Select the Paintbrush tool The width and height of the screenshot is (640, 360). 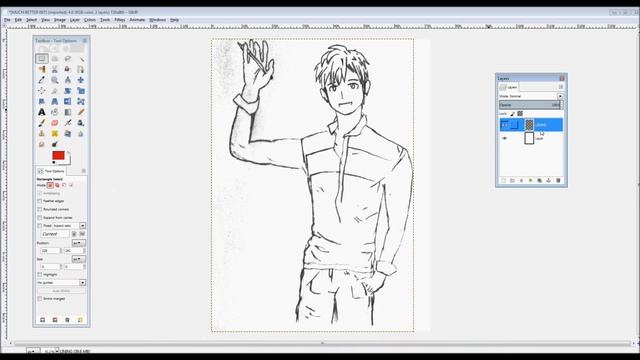[x=42, y=122]
